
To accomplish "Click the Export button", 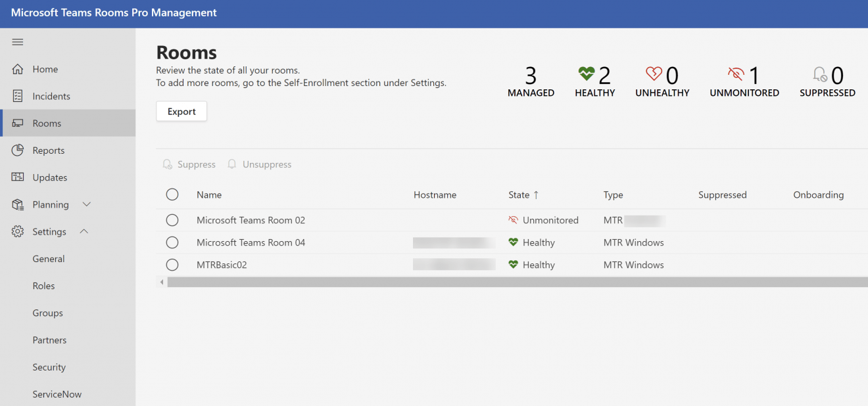I will pyautogui.click(x=181, y=112).
